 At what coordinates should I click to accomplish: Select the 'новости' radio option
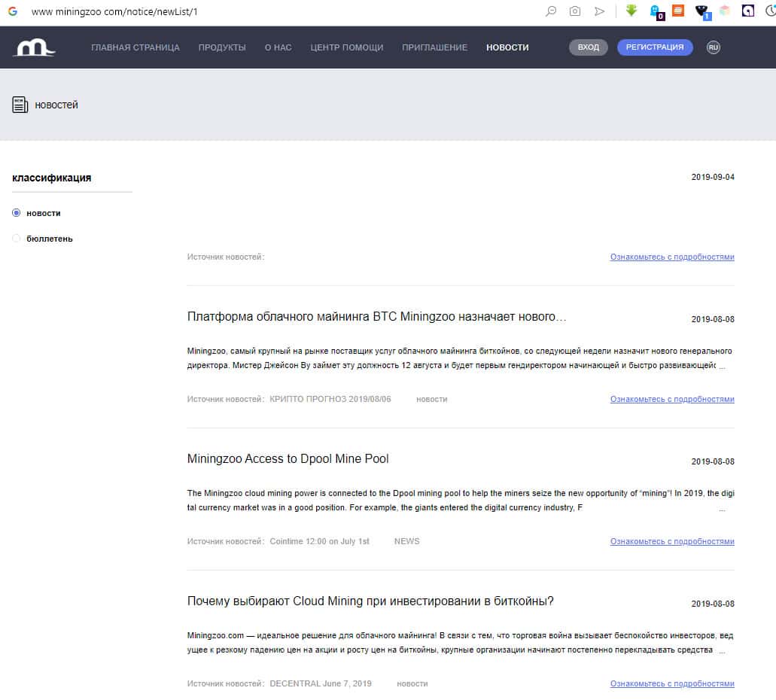coord(17,213)
